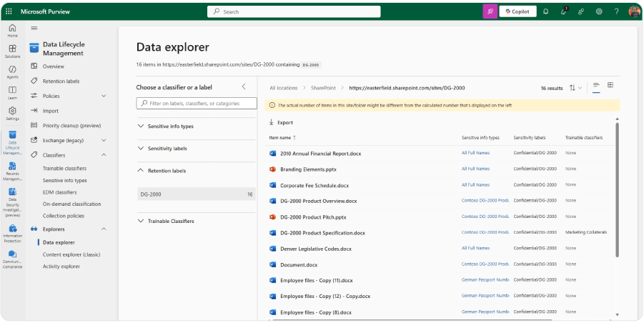644x323 pixels.
Task: Collapse the Retention labels section
Action: tap(167, 171)
